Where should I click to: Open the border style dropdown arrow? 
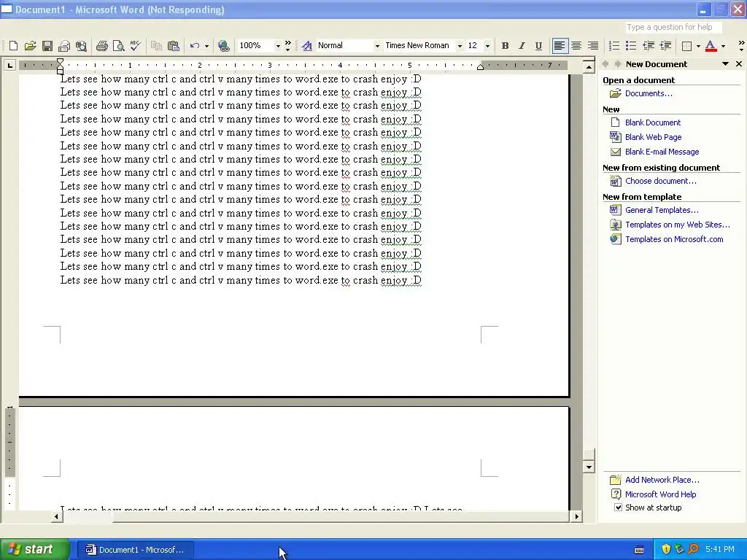698,46
